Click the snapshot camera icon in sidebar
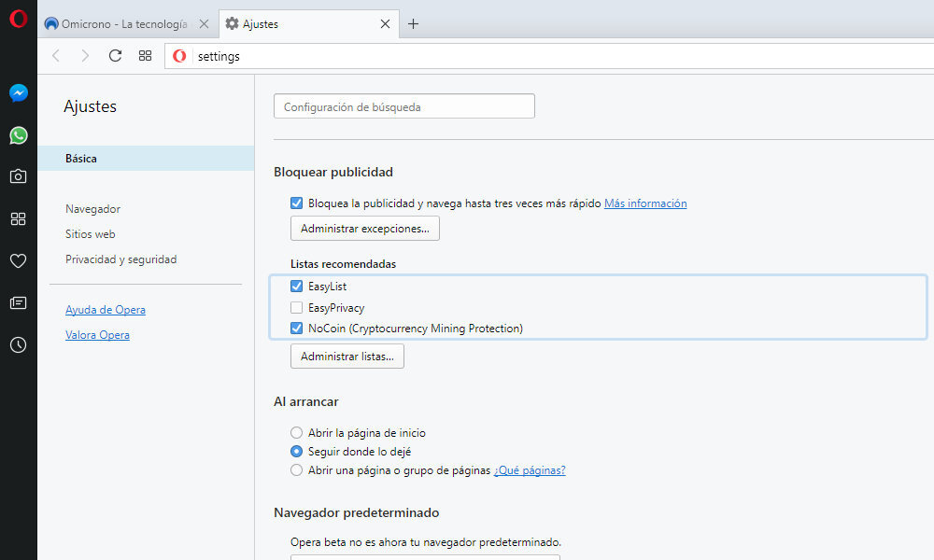This screenshot has width=934, height=560. click(18, 176)
